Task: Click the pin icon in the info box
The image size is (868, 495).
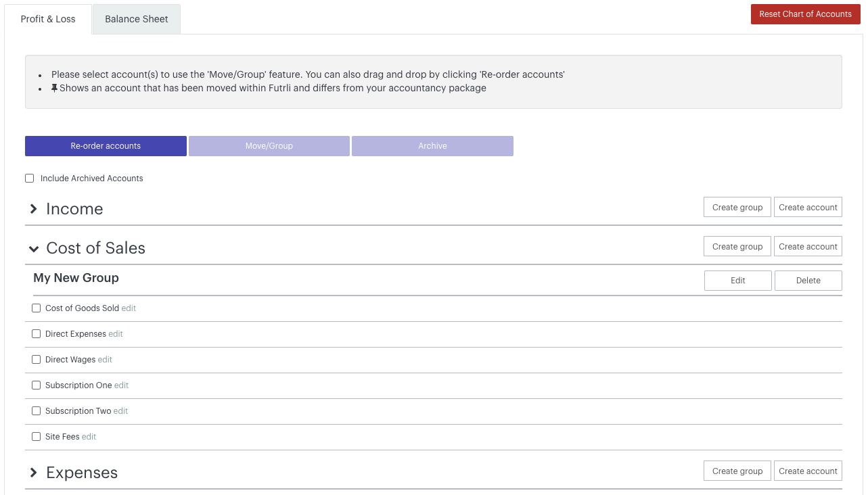Action: (x=54, y=88)
